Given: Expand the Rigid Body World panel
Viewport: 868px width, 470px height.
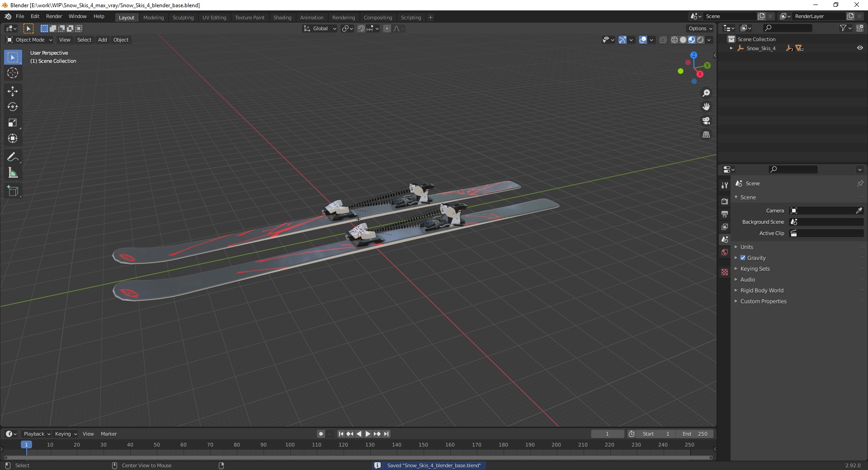Looking at the screenshot, I should point(762,290).
